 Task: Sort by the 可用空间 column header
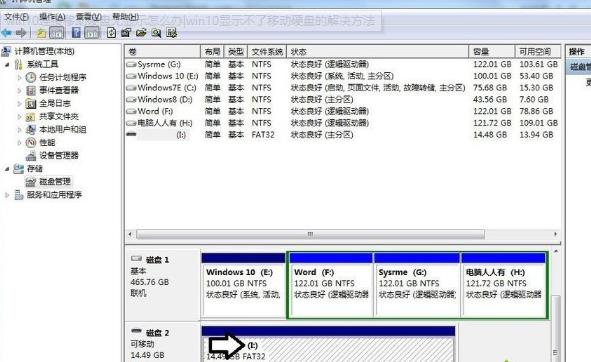(x=537, y=52)
